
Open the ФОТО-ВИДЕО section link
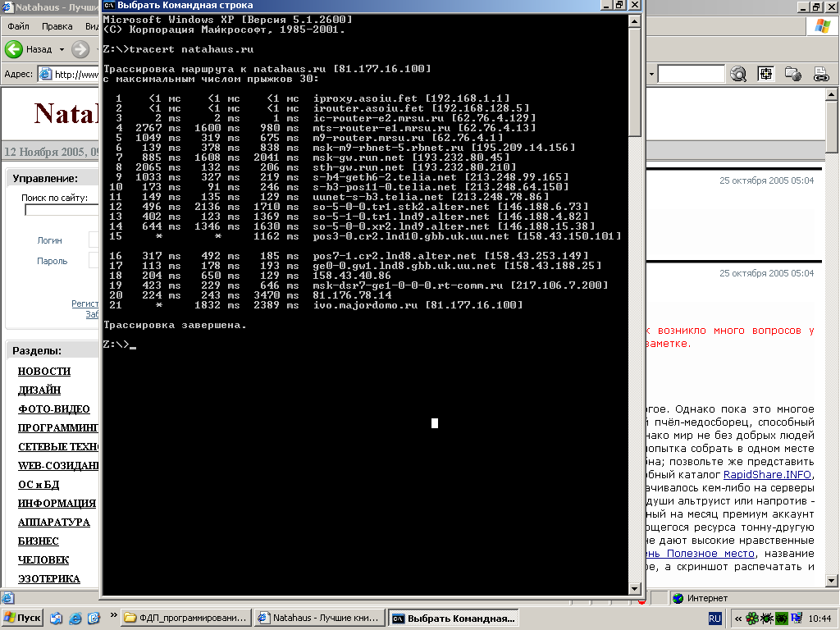53,409
